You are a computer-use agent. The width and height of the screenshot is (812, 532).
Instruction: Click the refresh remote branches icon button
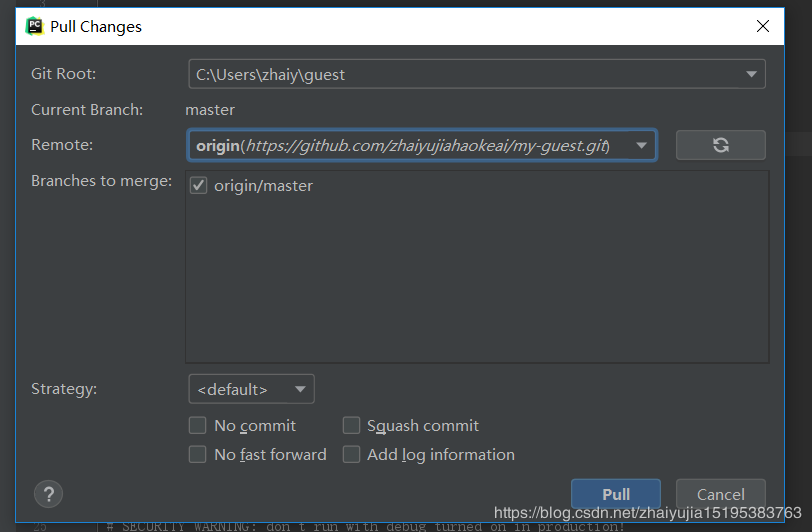tap(720, 145)
